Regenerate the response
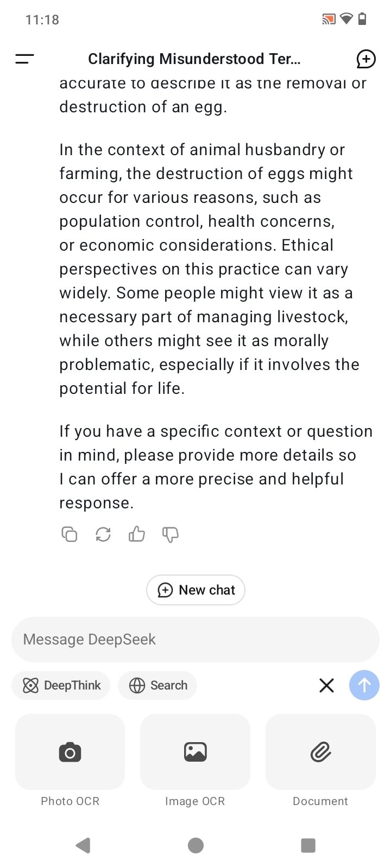This screenshot has height=868, width=391. pyautogui.click(x=103, y=534)
